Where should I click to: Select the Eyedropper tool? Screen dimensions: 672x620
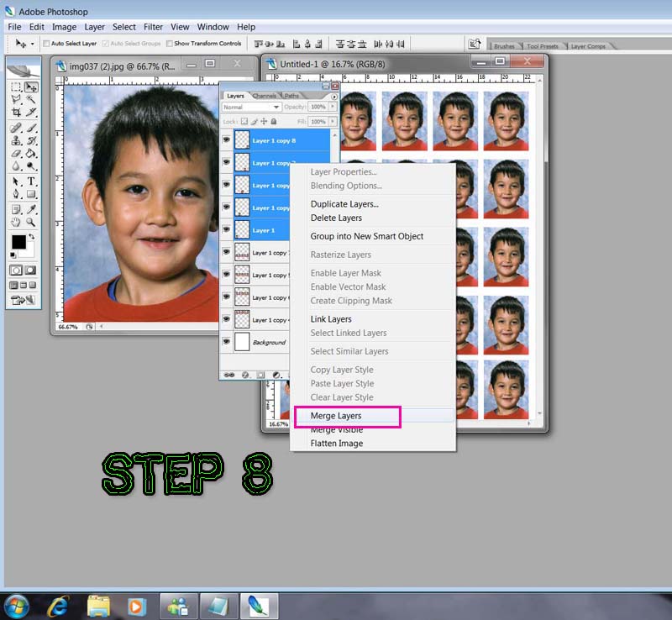point(31,209)
